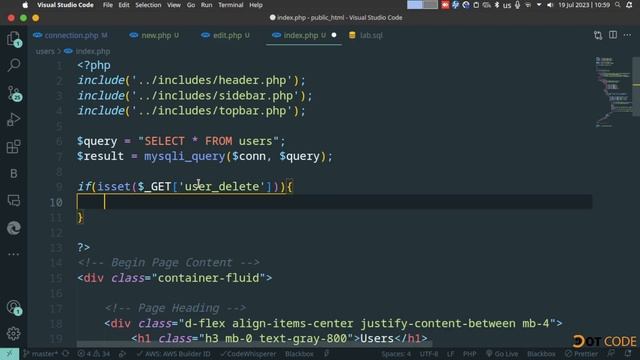Switch to the edit.php tab
This screenshot has height=360, width=640.
pyautogui.click(x=226, y=36)
